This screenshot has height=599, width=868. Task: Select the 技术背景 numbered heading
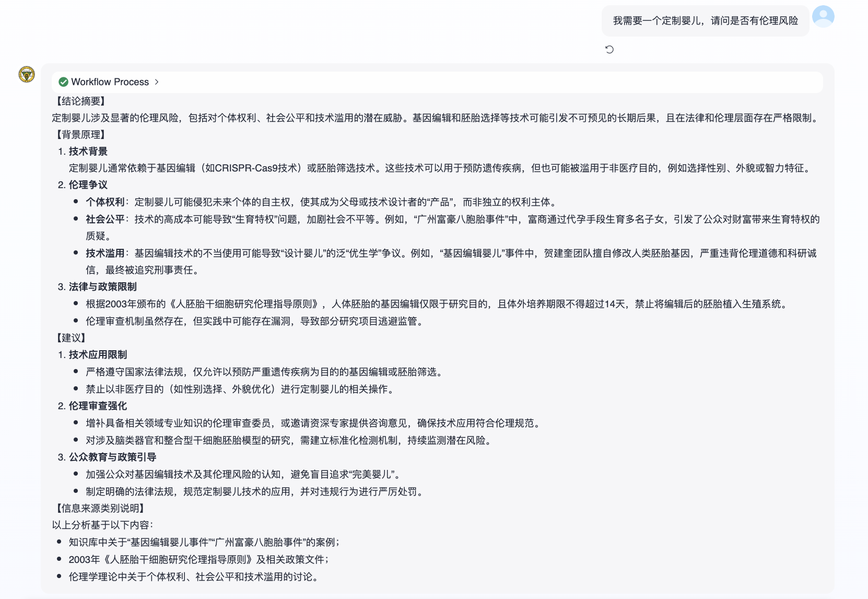[x=88, y=152]
